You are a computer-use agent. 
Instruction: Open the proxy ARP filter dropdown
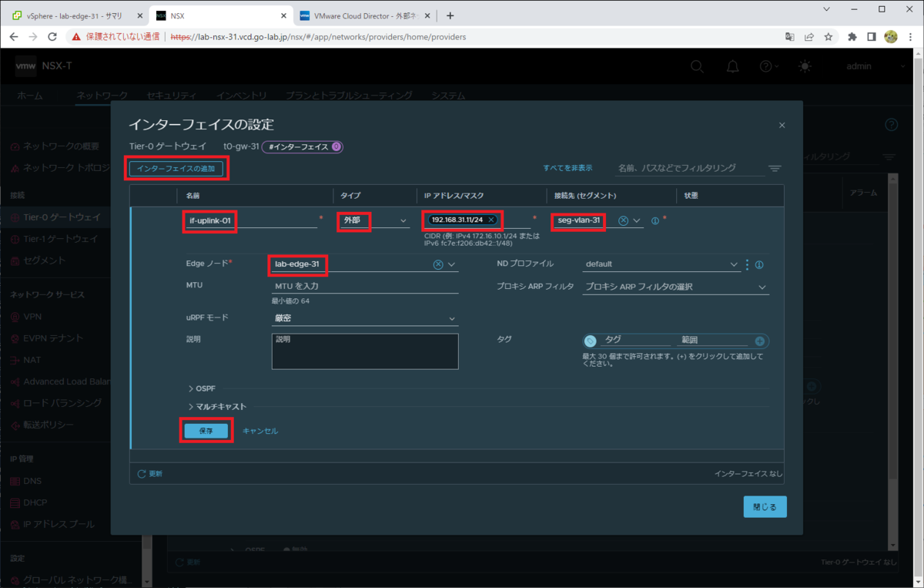(675, 287)
